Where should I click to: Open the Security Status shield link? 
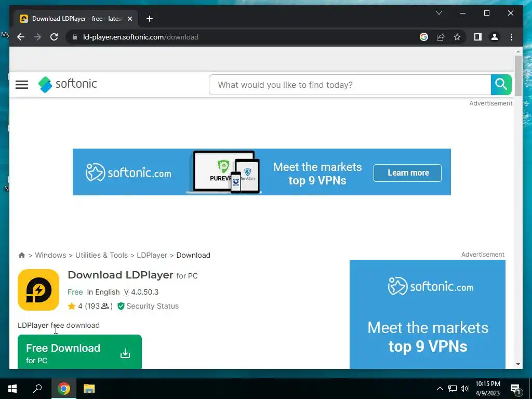[x=148, y=306]
